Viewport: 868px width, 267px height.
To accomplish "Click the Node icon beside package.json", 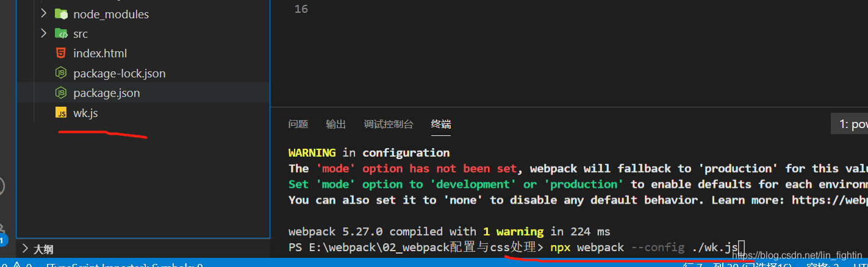I will point(61,93).
